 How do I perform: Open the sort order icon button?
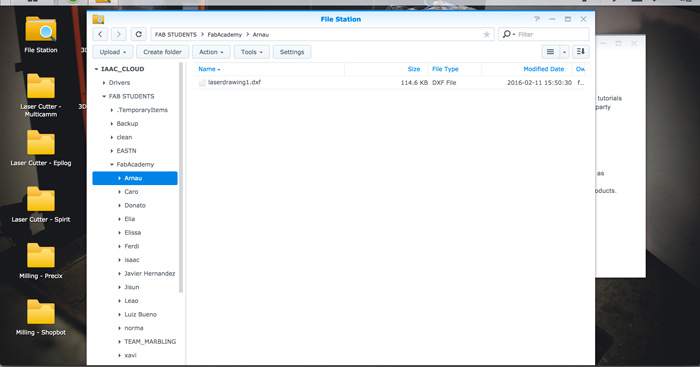click(580, 52)
